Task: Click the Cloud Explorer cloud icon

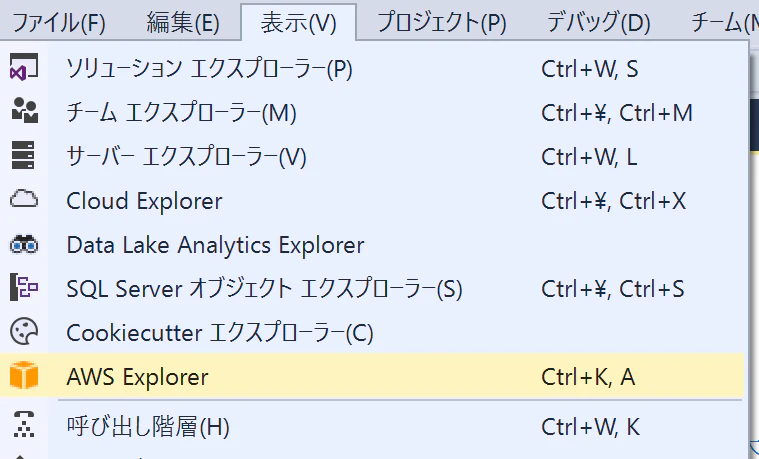Action: point(24,199)
